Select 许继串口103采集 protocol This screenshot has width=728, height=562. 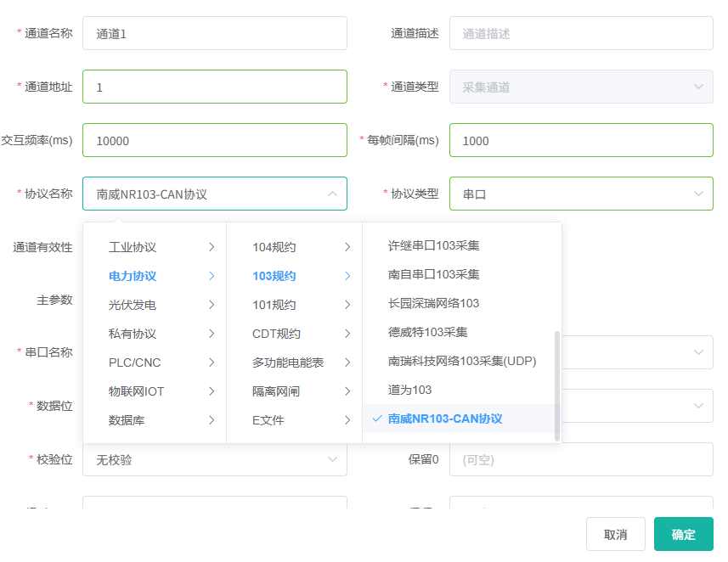(x=433, y=245)
